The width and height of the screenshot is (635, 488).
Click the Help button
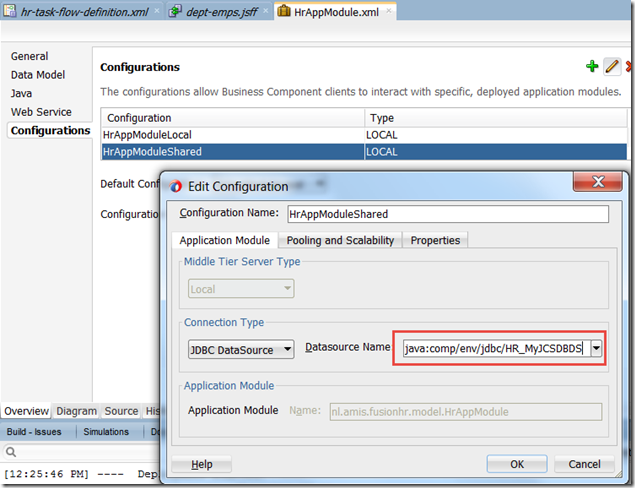pos(202,464)
